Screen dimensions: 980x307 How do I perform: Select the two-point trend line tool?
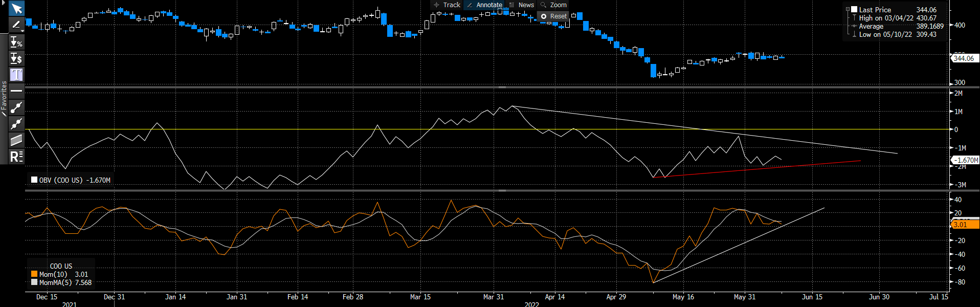16,107
